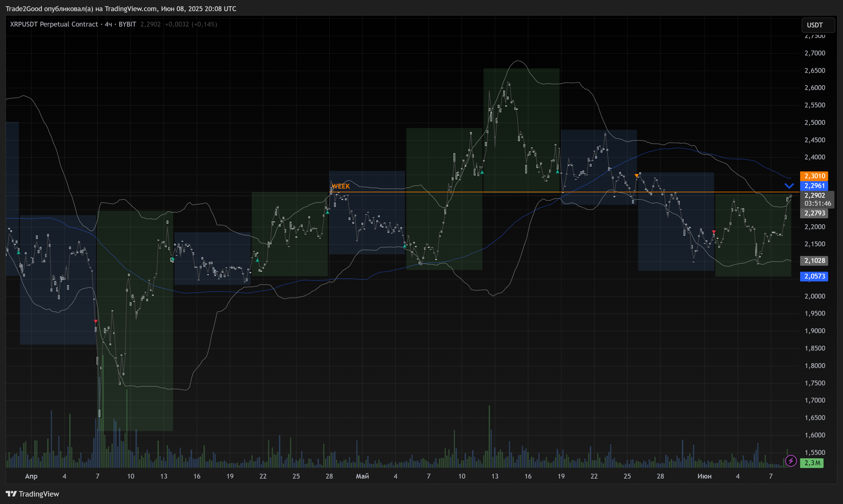Screen dimensions: 843x504
Task: Click the red down-triangle marker at June start
Action: pyautogui.click(x=714, y=232)
